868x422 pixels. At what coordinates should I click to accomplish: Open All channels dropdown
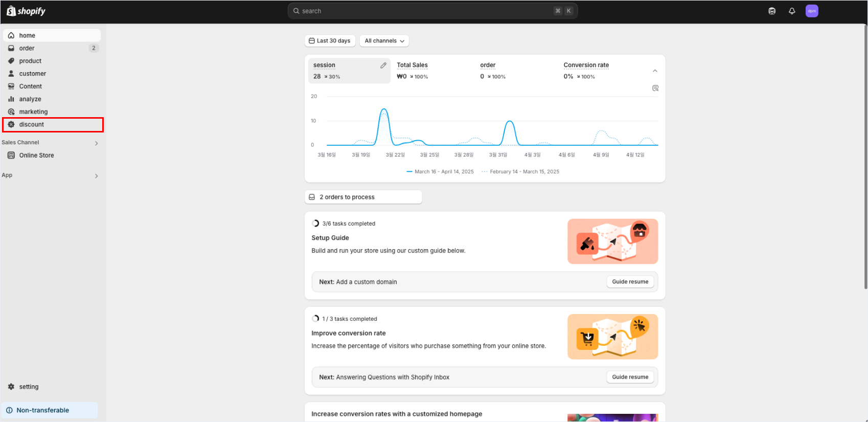(x=384, y=41)
